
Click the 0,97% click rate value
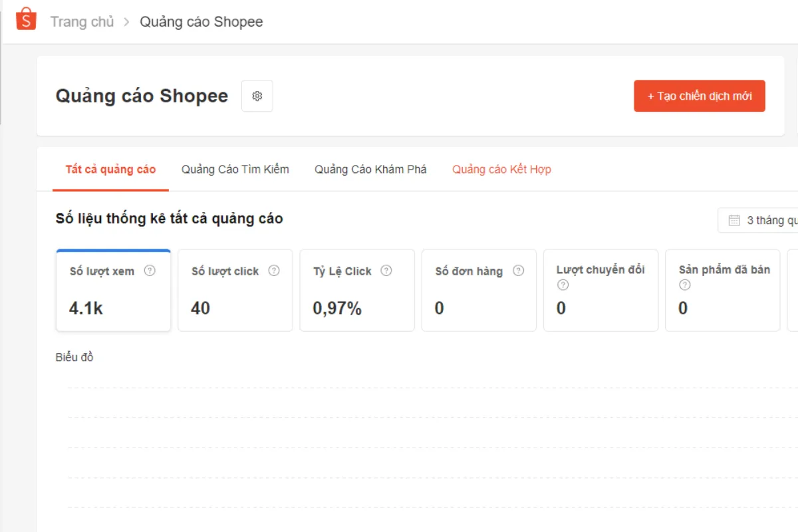tap(337, 309)
